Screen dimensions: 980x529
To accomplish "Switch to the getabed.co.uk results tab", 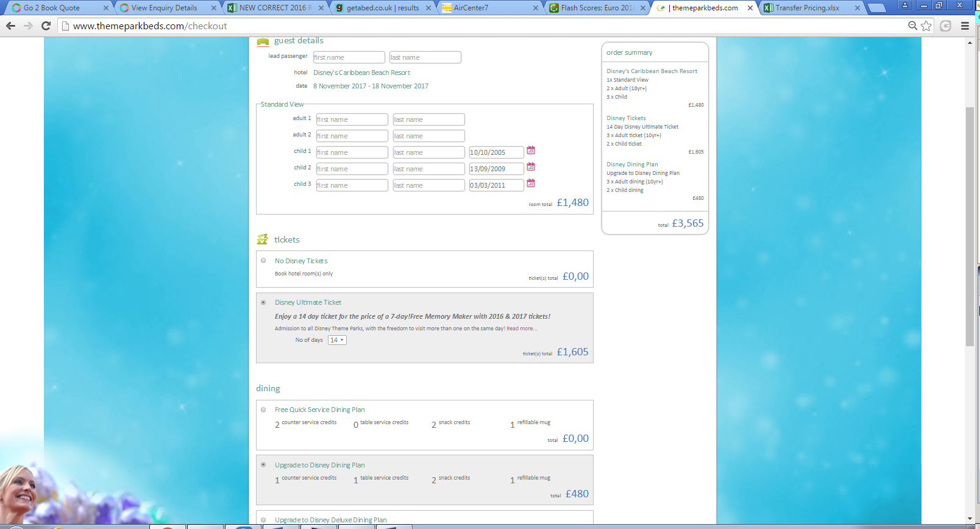I will click(383, 8).
